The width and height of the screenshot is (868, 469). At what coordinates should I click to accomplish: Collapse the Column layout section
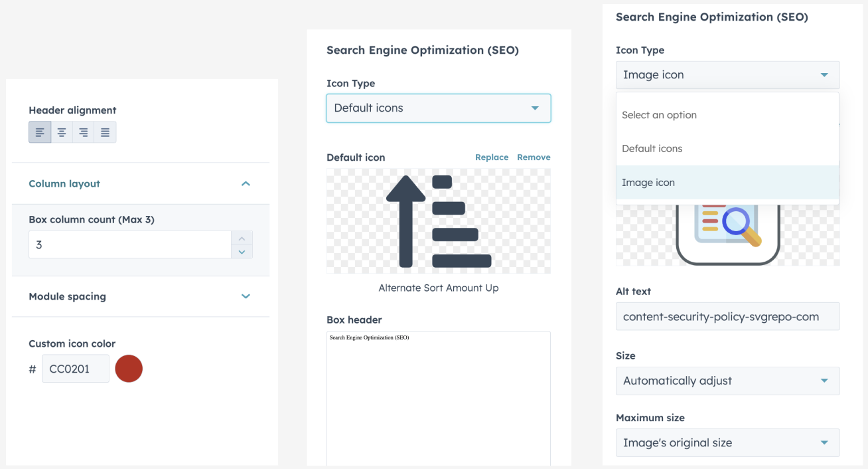(x=246, y=184)
